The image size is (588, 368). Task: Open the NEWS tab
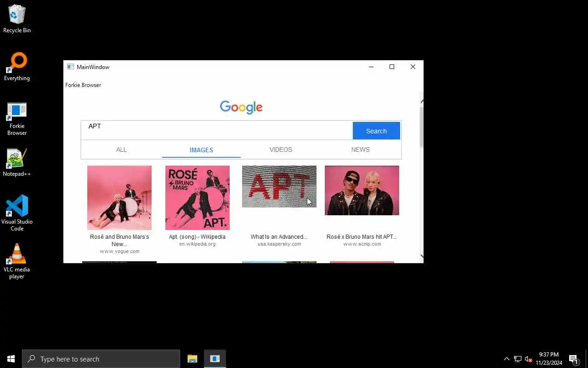360,149
